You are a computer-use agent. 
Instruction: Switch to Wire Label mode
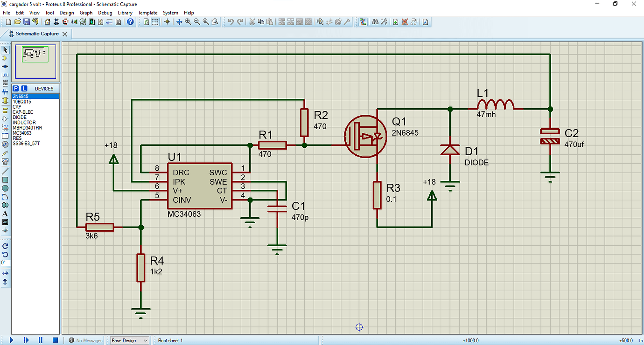click(x=5, y=74)
